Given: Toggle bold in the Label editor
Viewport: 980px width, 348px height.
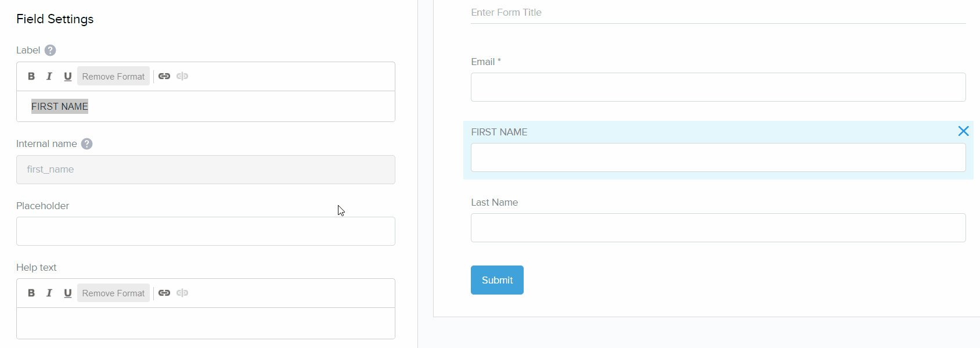Looking at the screenshot, I should [x=31, y=76].
